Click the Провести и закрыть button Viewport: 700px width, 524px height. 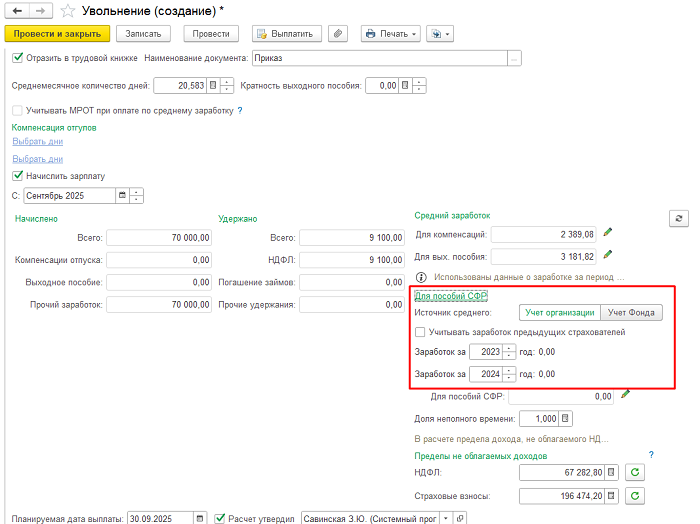[x=56, y=34]
